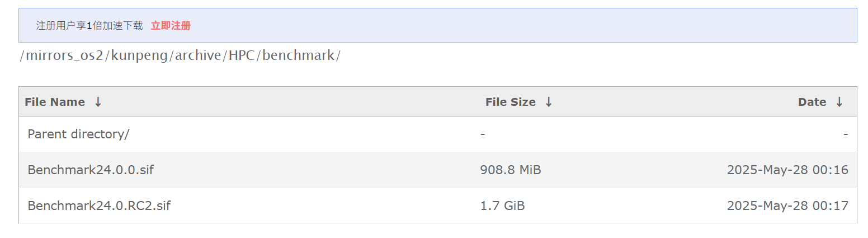Image resolution: width=868 pixels, height=238 pixels.
Task: Sort the listing by File Name header
Action: [x=55, y=102]
